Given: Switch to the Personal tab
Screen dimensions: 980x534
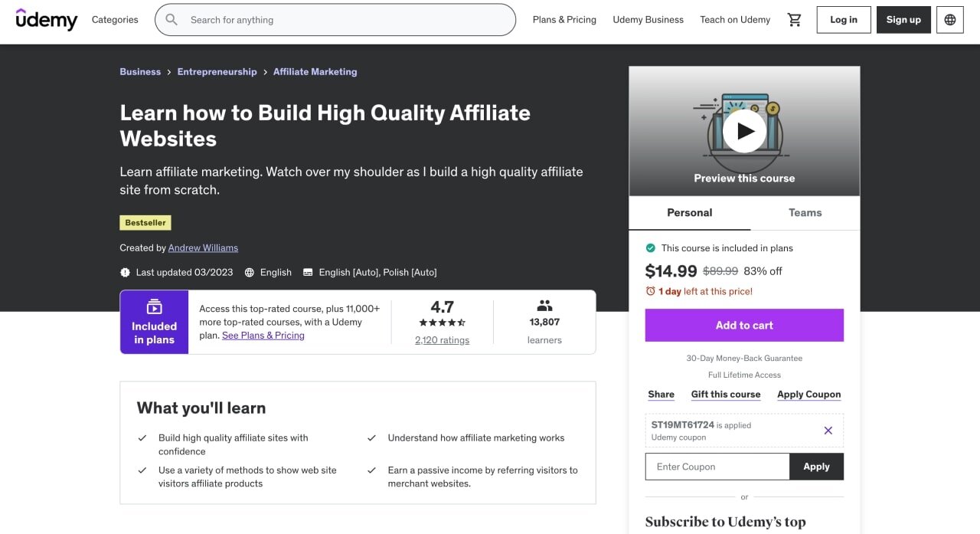Looking at the screenshot, I should pyautogui.click(x=690, y=213).
